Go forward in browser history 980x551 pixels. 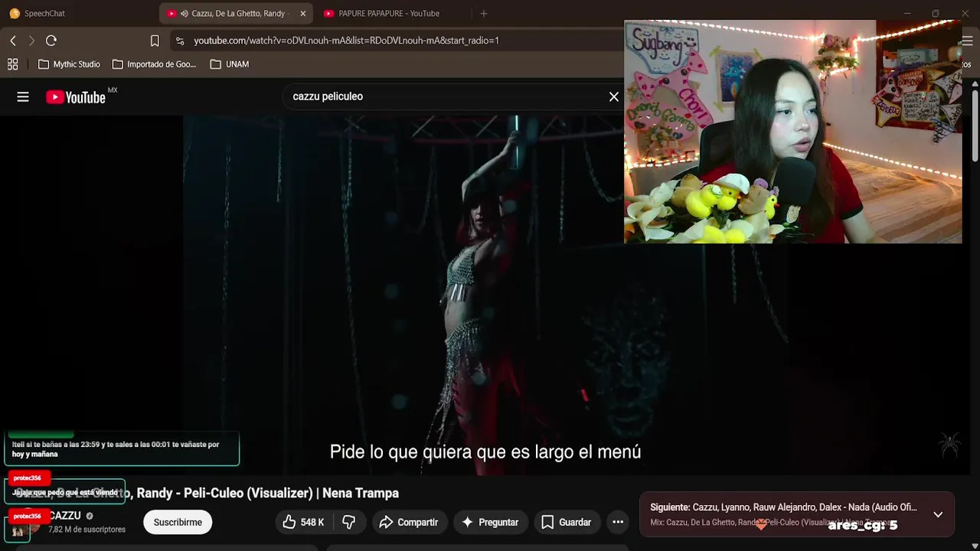pyautogui.click(x=31, y=41)
